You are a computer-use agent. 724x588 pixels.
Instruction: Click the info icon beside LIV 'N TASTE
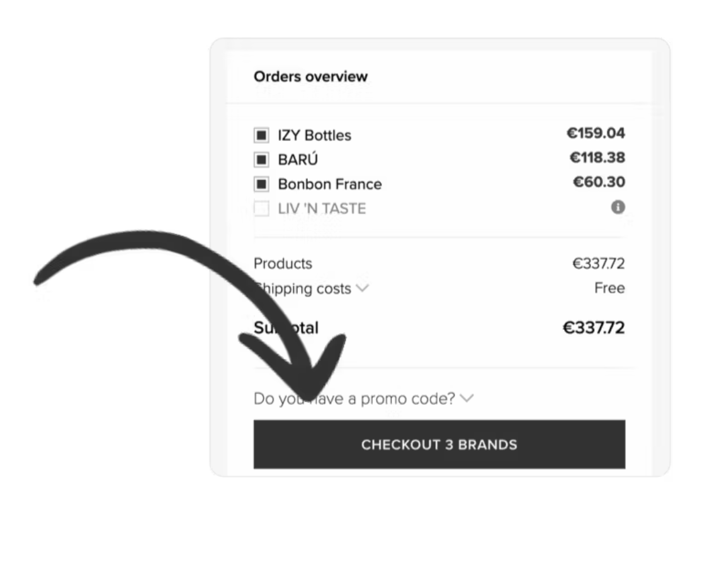tap(618, 207)
